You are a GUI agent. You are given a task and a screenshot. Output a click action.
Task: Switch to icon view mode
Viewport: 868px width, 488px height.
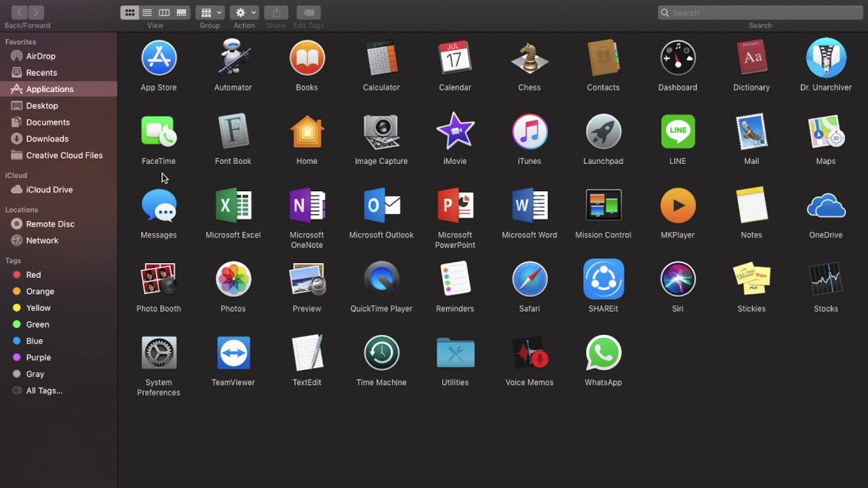[x=130, y=12]
